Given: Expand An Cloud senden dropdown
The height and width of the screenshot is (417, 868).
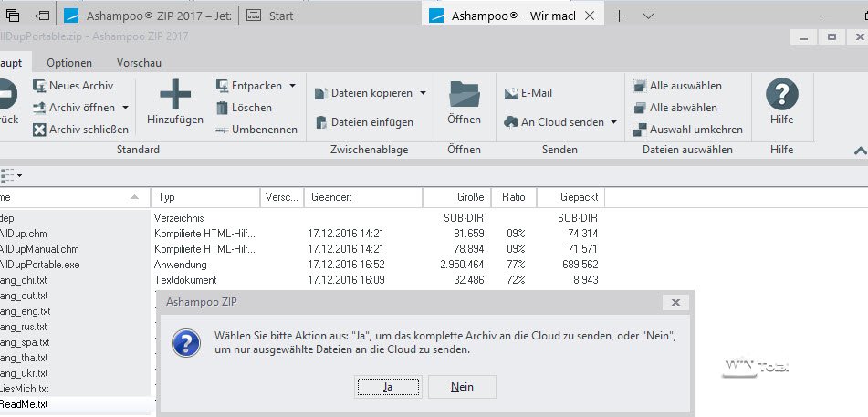Looking at the screenshot, I should point(613,122).
